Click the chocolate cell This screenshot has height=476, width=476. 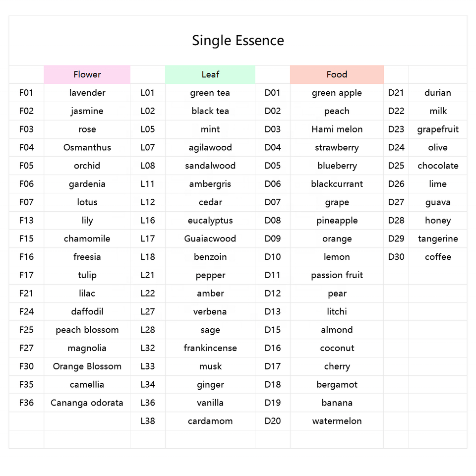(x=438, y=166)
